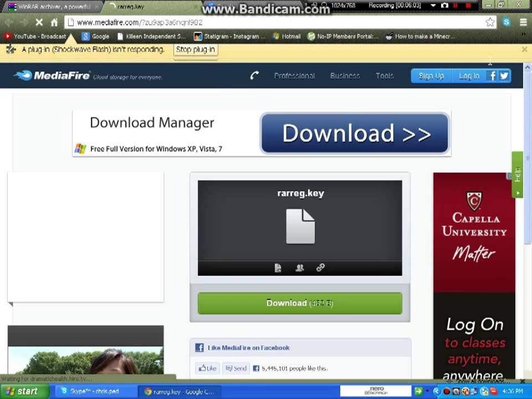Stop loading the page with the X button
The width and height of the screenshot is (532, 399).
tap(39, 22)
